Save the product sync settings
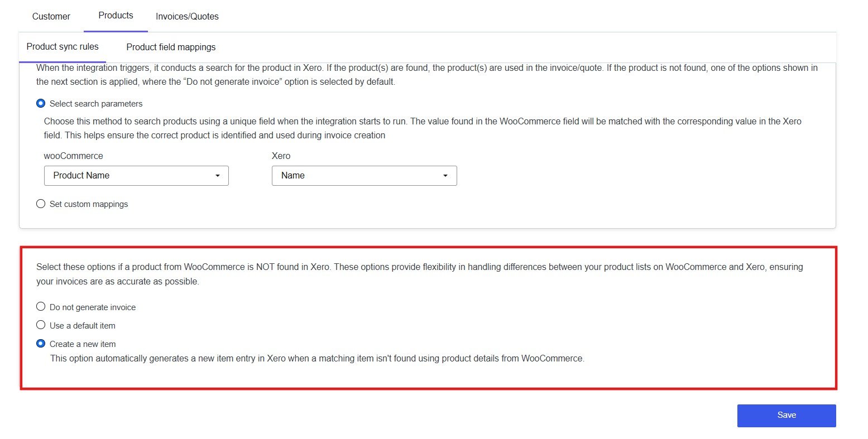 [x=787, y=416]
